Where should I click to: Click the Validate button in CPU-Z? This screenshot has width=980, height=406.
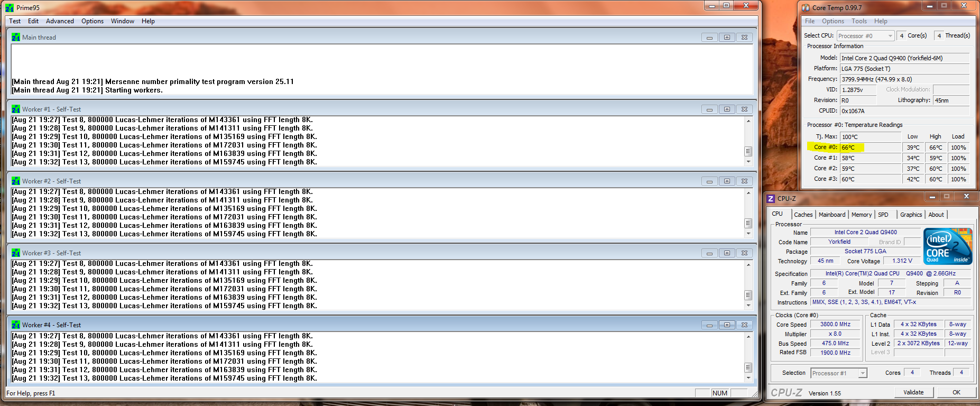point(913,392)
